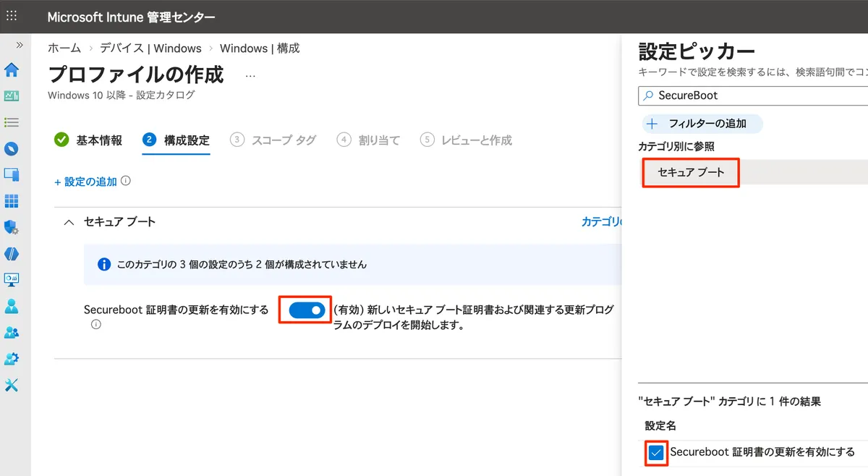Viewport: 868px width, 476px height.
Task: Go to レビューと作成 wizard step
Action: [466, 140]
